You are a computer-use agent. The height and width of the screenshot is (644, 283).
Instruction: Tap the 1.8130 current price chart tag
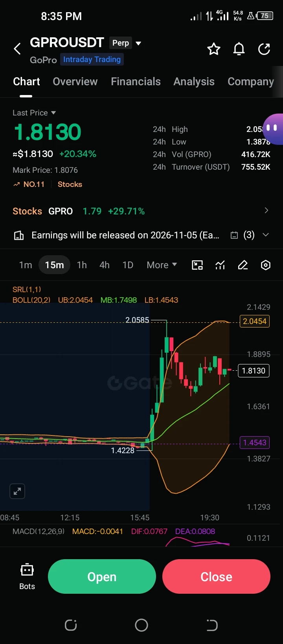click(x=254, y=370)
